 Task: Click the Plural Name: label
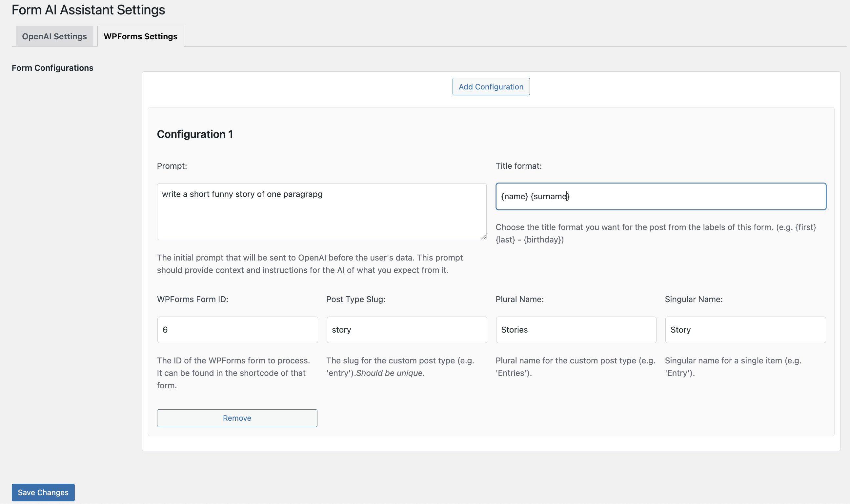(519, 299)
